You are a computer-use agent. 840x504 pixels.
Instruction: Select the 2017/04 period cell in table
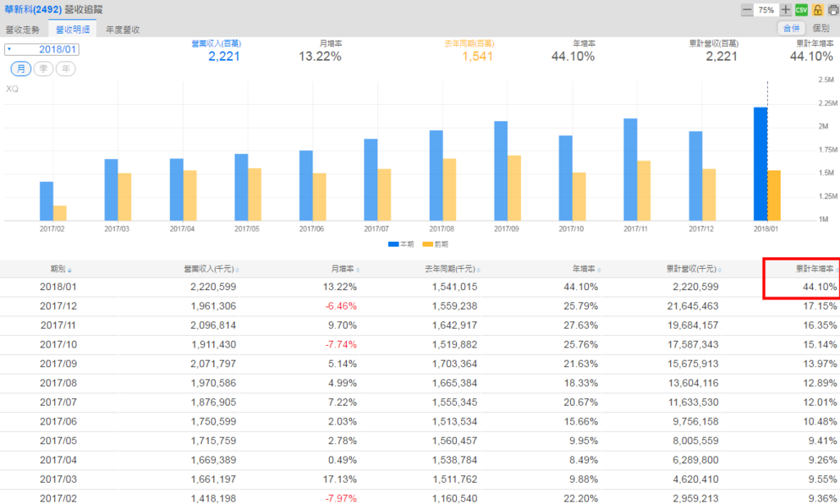58,460
